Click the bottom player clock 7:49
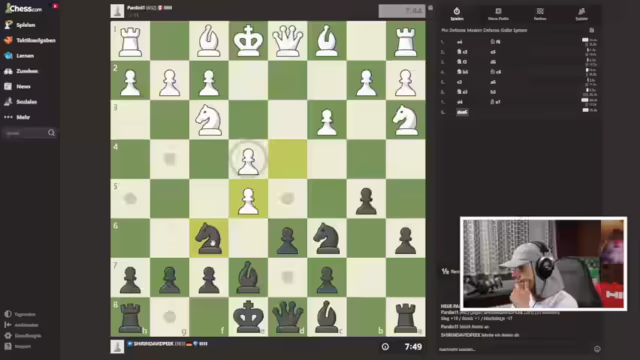 [413, 347]
